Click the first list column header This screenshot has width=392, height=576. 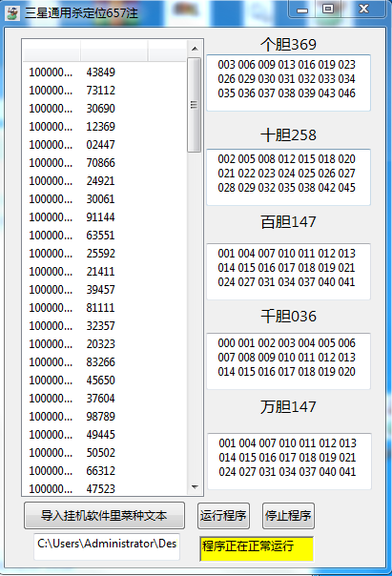click(x=52, y=51)
